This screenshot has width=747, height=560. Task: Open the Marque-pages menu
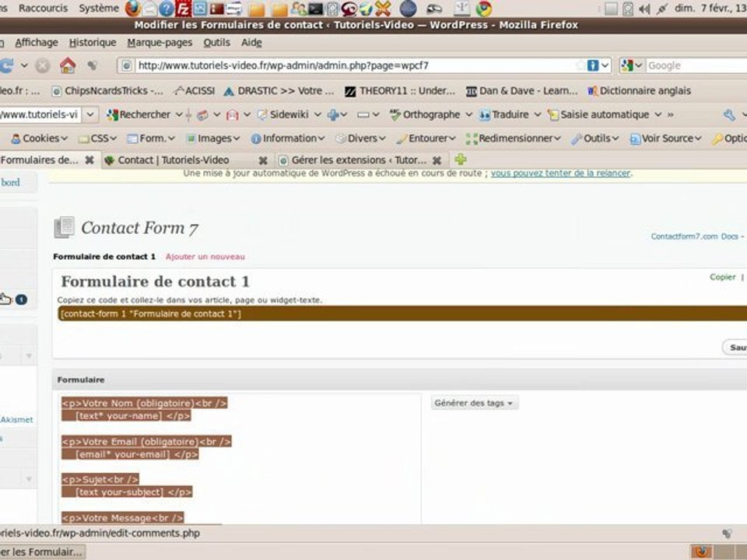(160, 42)
